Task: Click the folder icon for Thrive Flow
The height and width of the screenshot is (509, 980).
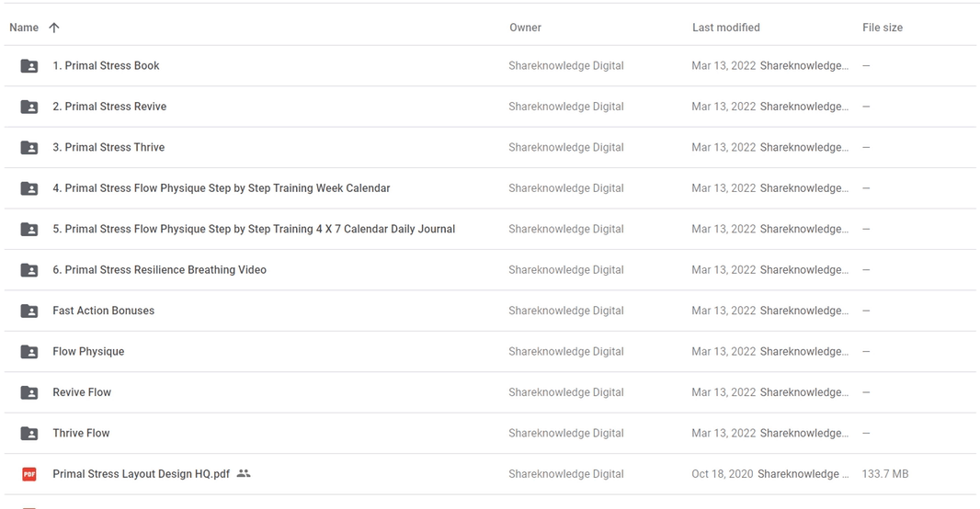Action: pyautogui.click(x=29, y=434)
